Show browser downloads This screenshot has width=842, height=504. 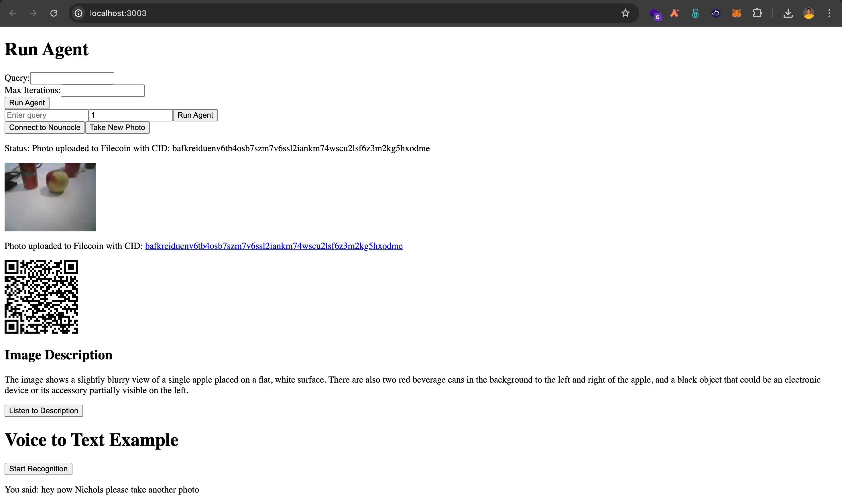coord(788,13)
